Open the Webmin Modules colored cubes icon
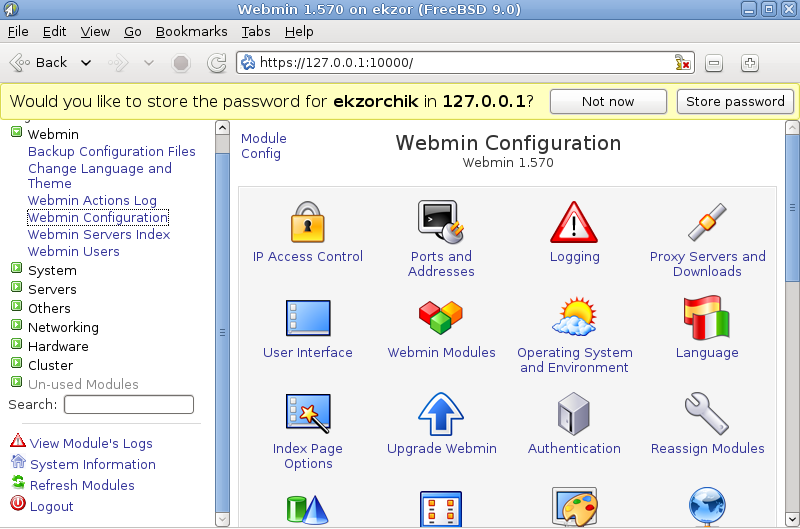 click(x=441, y=317)
